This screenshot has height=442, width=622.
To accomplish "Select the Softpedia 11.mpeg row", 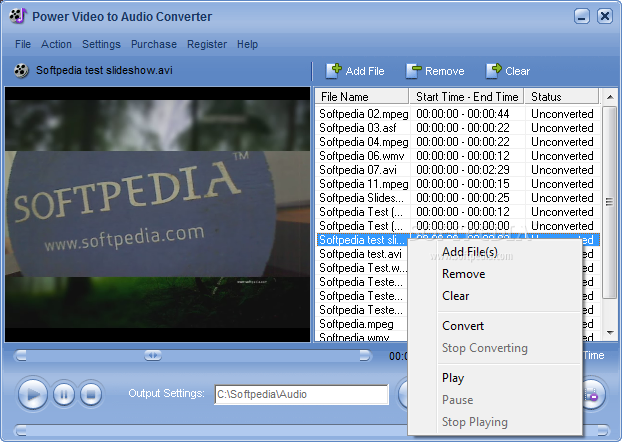I will pos(458,184).
